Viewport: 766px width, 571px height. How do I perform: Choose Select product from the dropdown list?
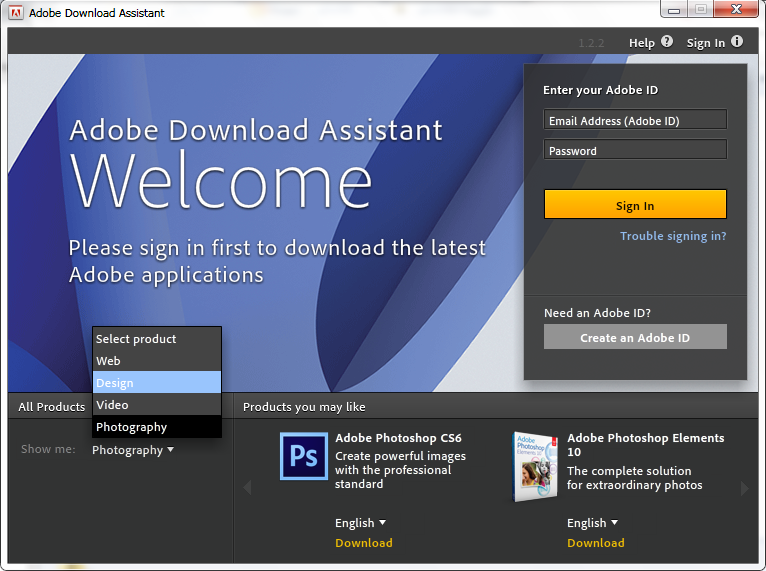tap(157, 338)
